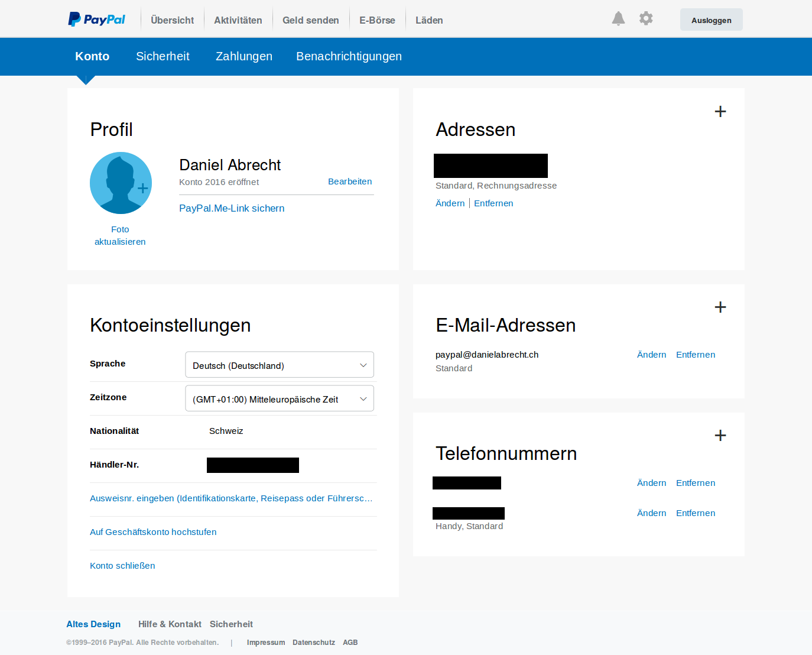
Task: Open AGB footer link
Action: 350,643
